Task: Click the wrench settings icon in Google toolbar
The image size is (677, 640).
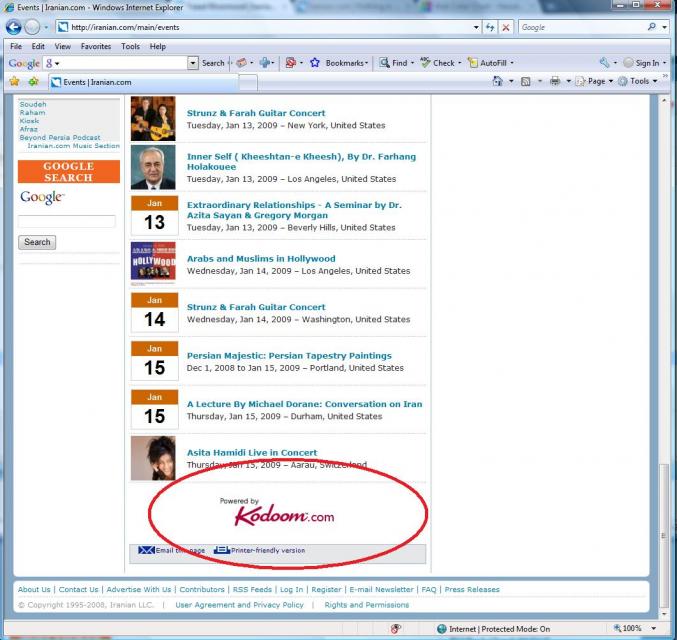Action: point(604,63)
